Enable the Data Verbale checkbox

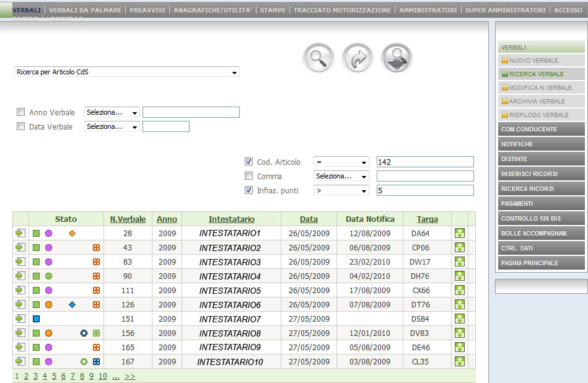(20, 126)
